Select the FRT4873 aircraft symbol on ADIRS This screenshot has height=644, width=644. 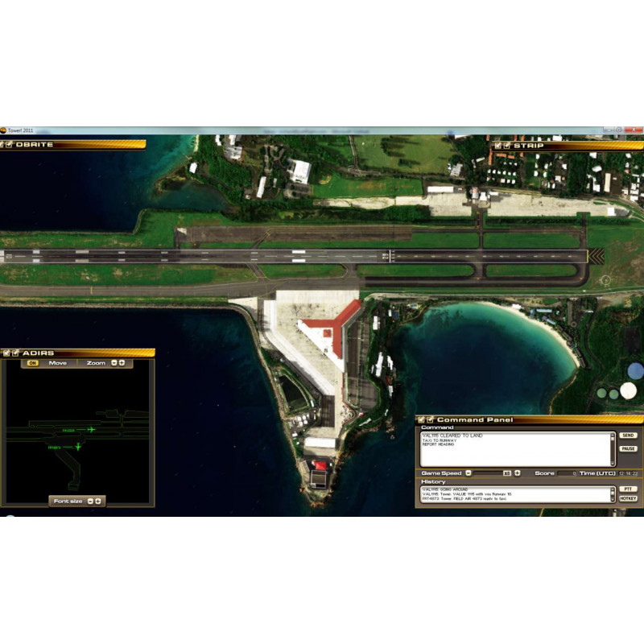78,447
